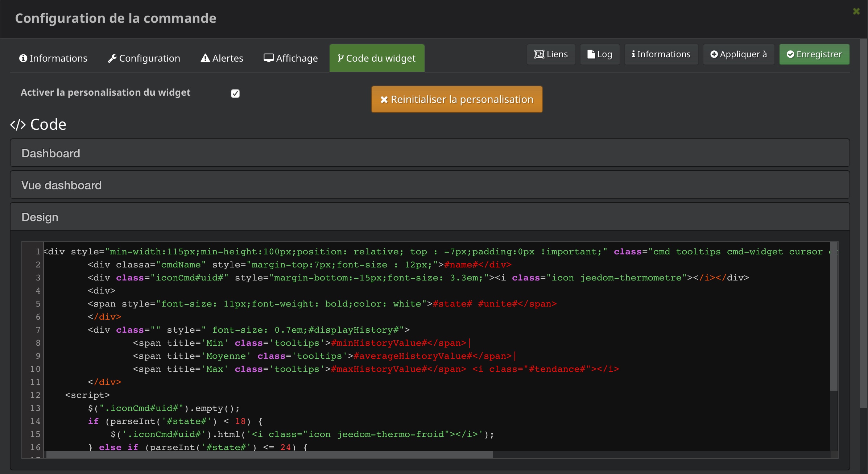The image size is (868, 474).
Task: Toggle Activer la personalisation du widget checkbox
Action: coord(235,93)
